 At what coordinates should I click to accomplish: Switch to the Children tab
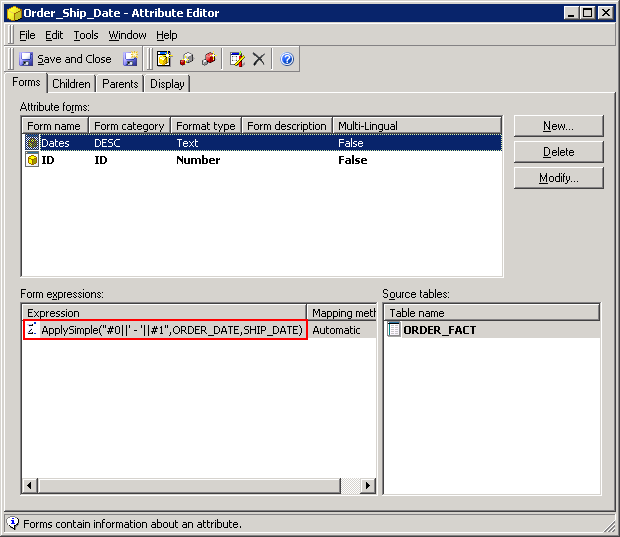[x=72, y=84]
